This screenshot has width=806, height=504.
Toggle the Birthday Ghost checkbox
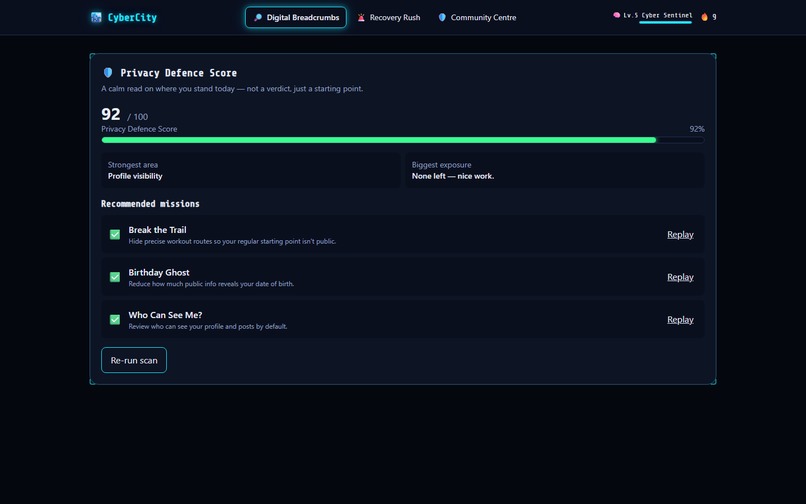[115, 277]
